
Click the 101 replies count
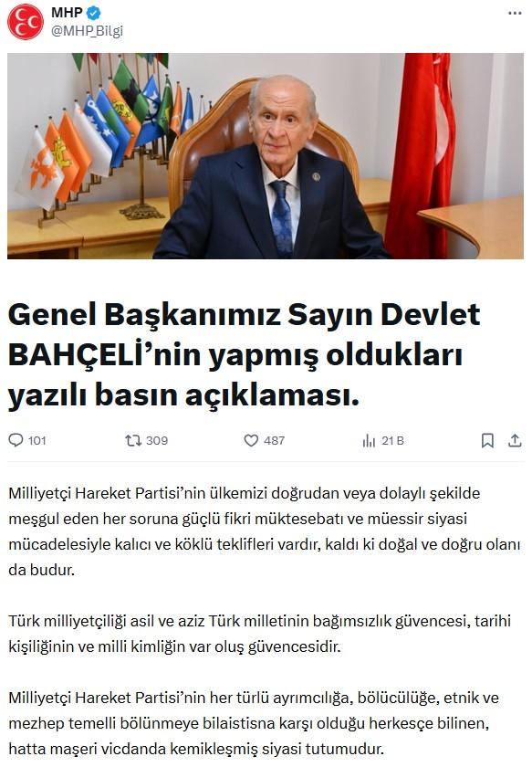tap(37, 441)
